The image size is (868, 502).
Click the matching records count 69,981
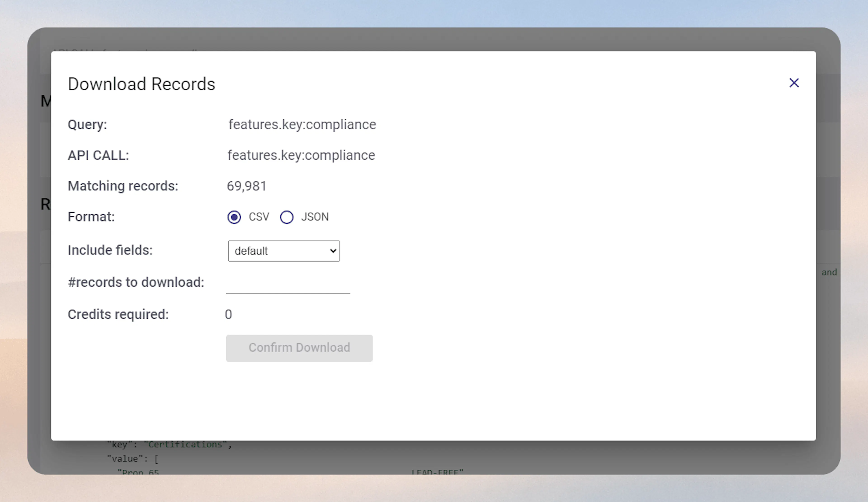[x=246, y=186]
